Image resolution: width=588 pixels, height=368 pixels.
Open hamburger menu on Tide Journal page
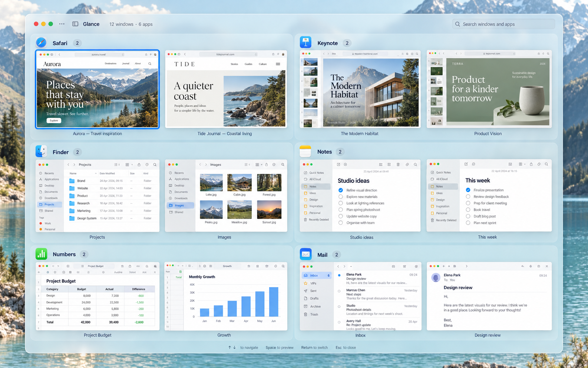[278, 64]
